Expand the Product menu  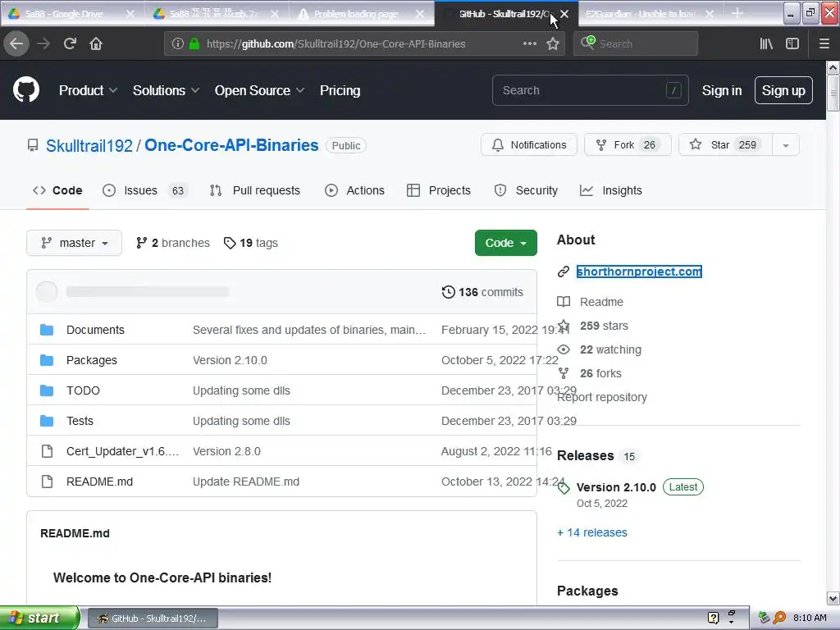point(88,90)
